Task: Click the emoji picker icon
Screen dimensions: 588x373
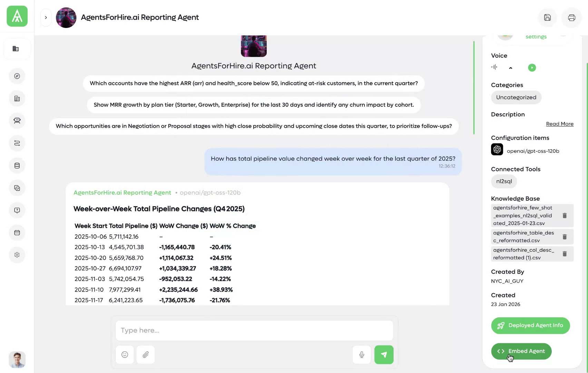Action: (x=125, y=355)
